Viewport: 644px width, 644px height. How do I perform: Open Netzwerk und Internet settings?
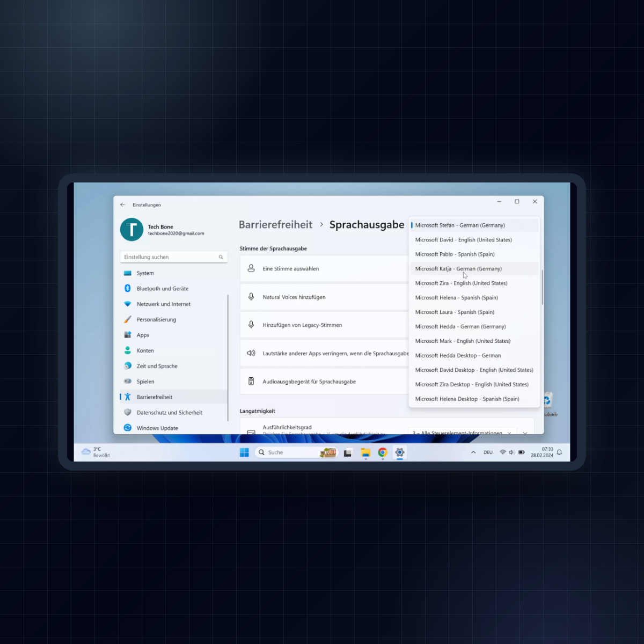point(174,304)
